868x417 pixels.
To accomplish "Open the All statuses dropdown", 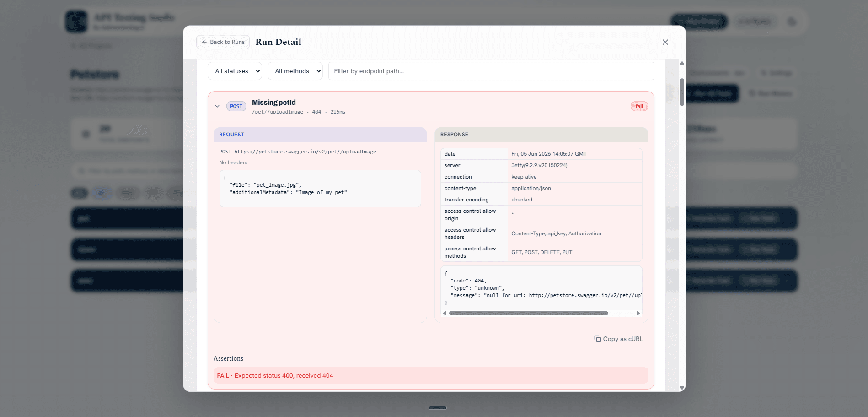I will tap(235, 71).
